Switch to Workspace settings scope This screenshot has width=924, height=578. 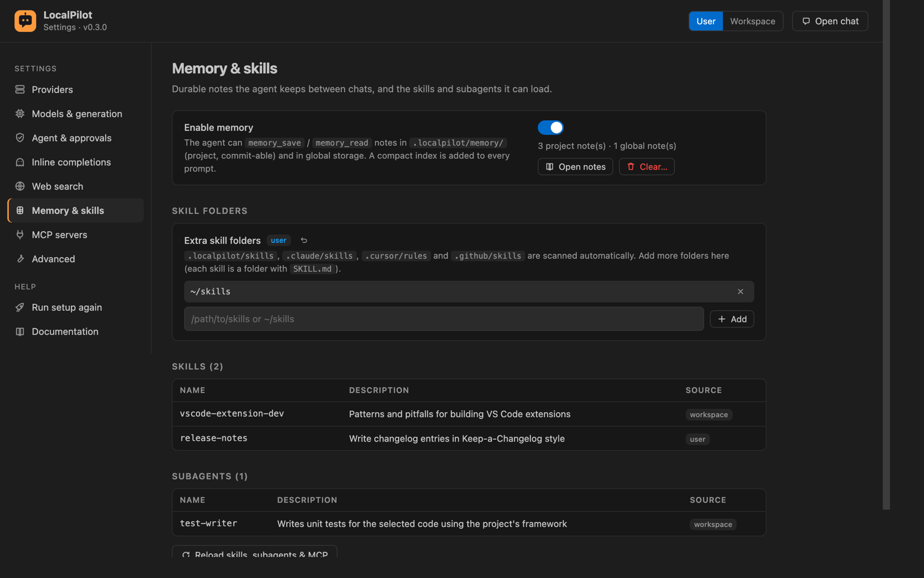[x=752, y=21]
